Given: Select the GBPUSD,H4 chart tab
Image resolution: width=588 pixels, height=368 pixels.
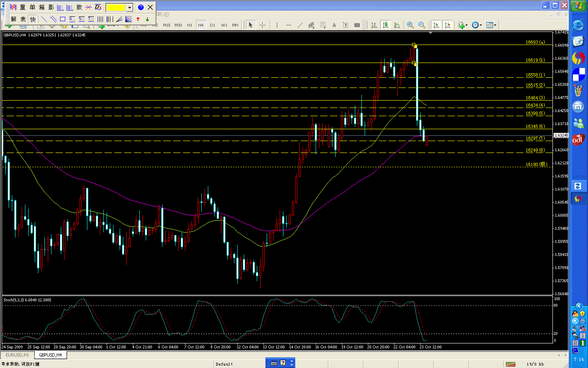Looking at the screenshot, I should pos(50,355).
